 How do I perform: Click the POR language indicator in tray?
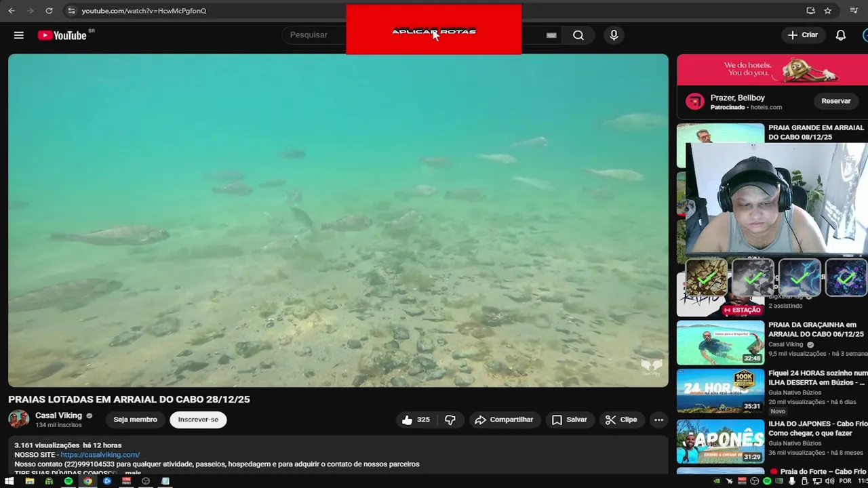(845, 481)
